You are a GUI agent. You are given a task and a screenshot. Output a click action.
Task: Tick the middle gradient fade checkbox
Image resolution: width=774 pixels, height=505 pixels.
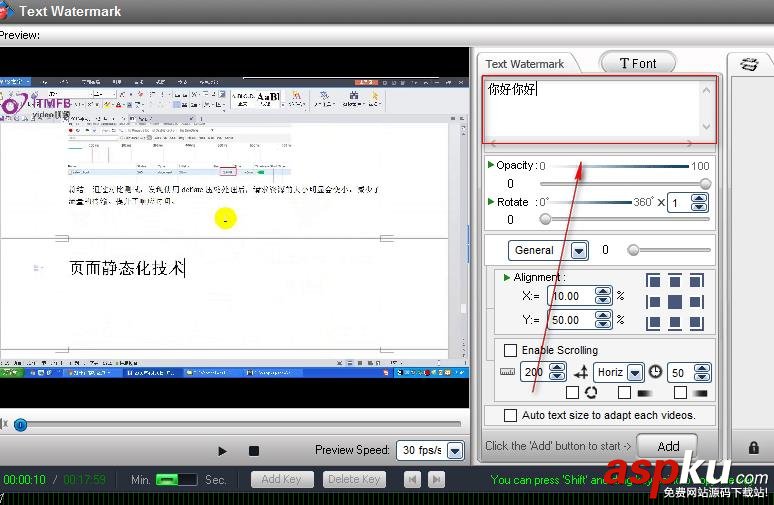(624, 392)
